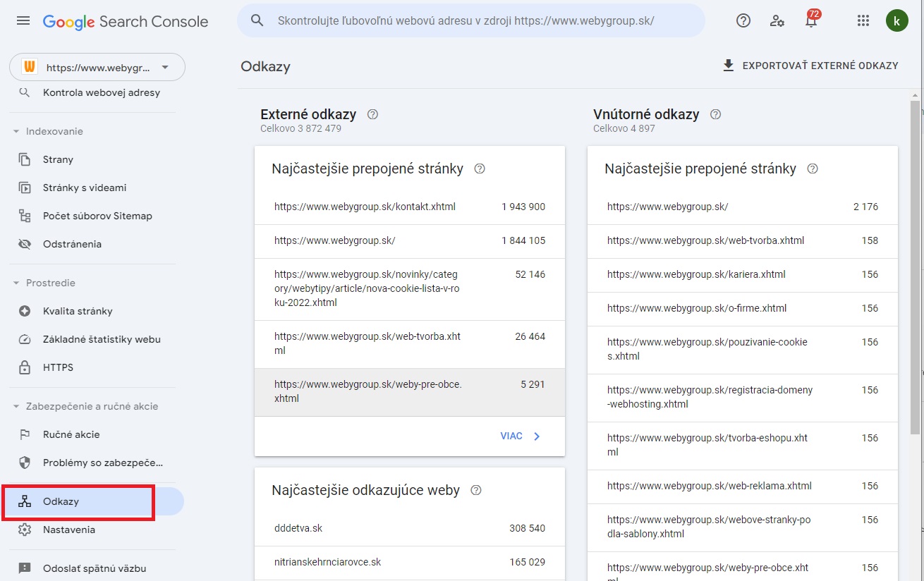
Task: Open the Google apps grid
Action: tap(863, 20)
